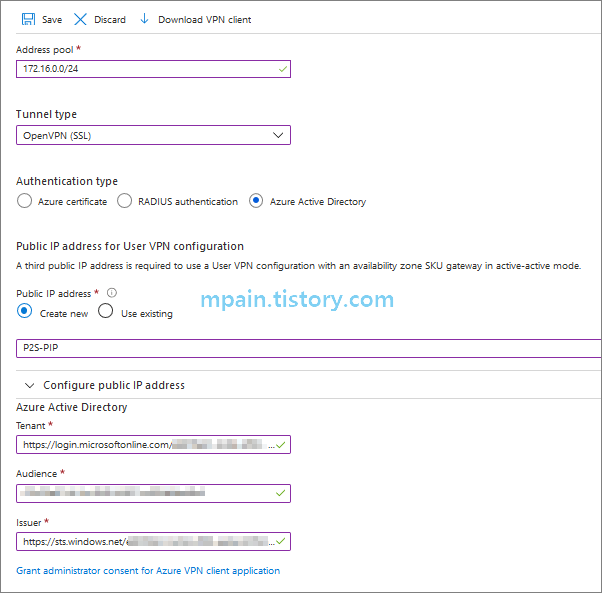
Task: Click the Address pool input field
Action: pos(153,69)
